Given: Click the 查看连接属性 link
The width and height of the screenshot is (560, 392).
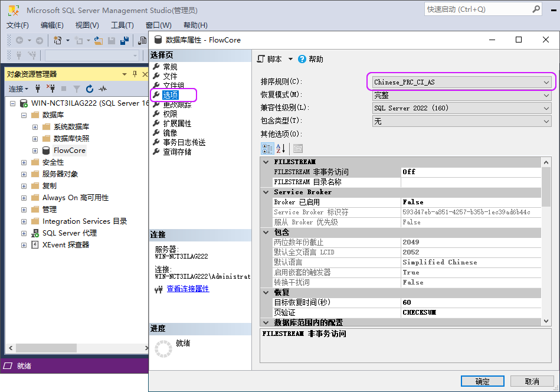Looking at the screenshot, I should 188,289.
